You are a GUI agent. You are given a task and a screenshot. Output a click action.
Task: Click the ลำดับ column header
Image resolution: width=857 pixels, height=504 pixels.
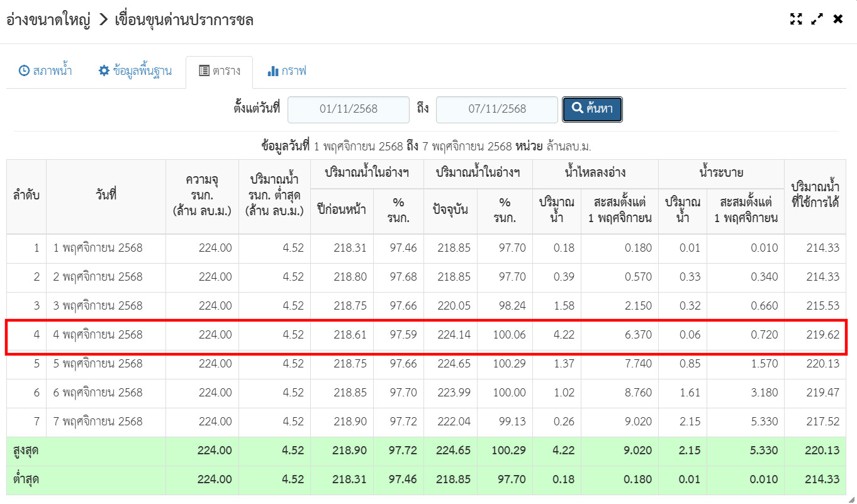pos(26,195)
